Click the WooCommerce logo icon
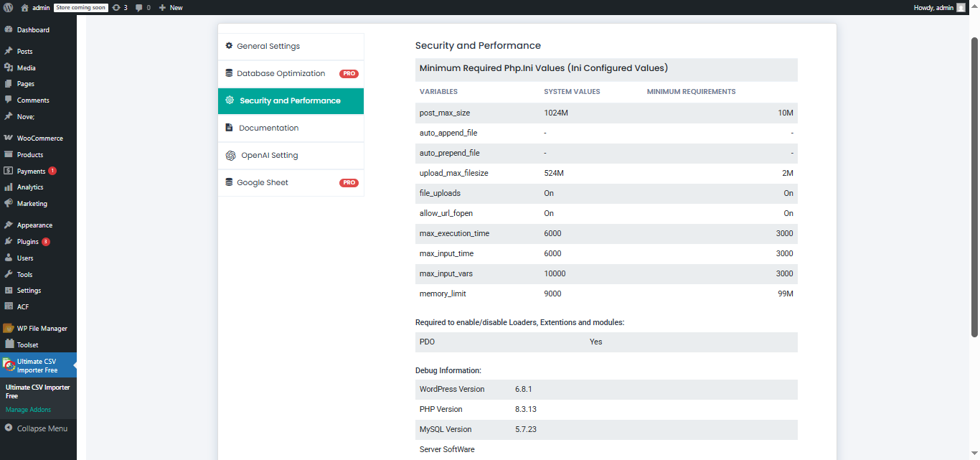This screenshot has width=980, height=460. coord(10,138)
